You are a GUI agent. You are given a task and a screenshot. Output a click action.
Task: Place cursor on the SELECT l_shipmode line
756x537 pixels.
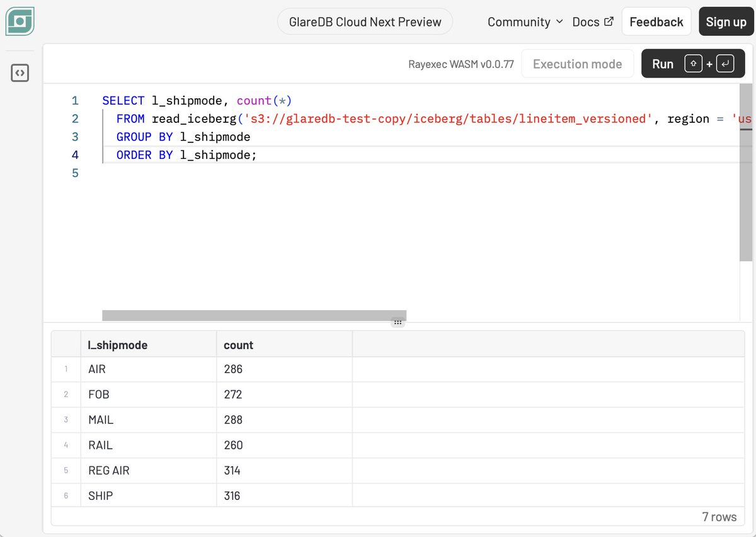[x=197, y=101]
